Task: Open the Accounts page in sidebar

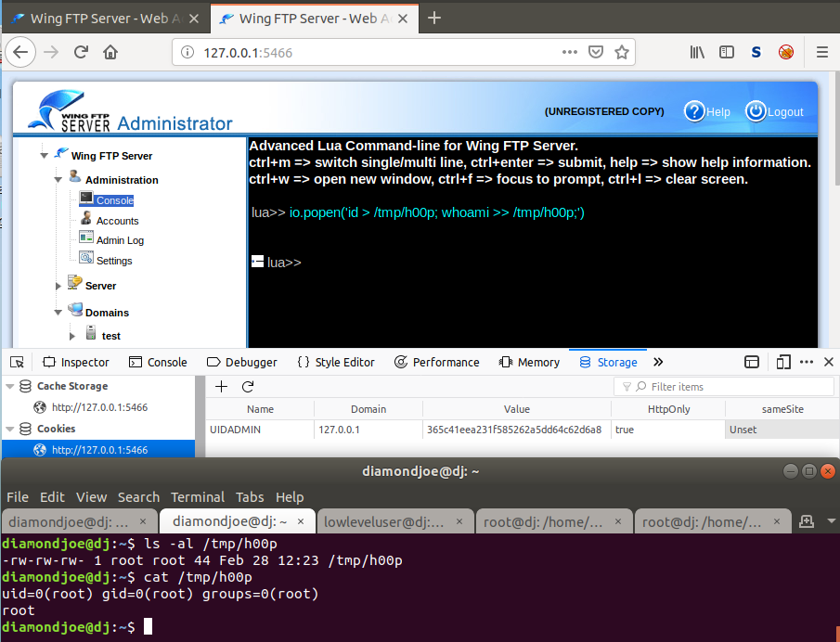Action: tap(117, 221)
